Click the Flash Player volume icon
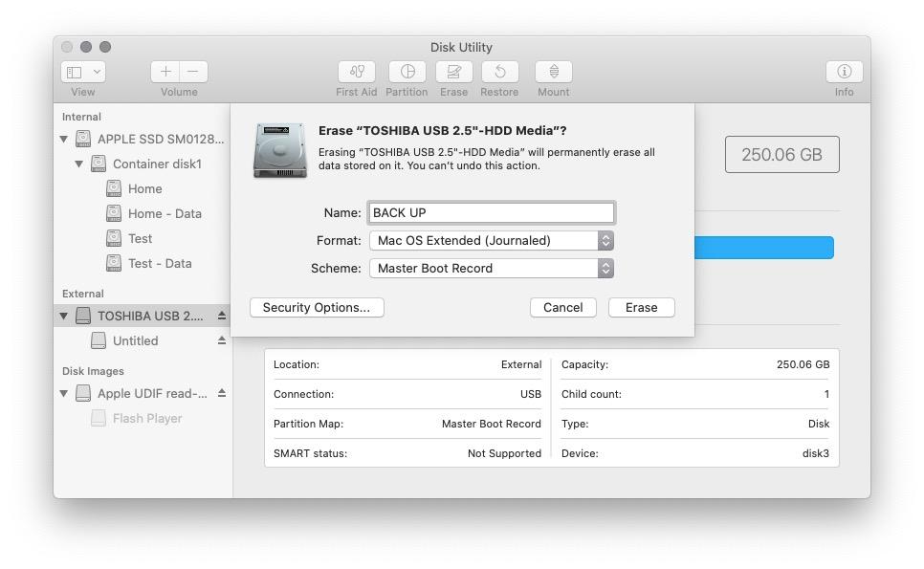Viewport: 924px width, 569px height. pos(99,418)
